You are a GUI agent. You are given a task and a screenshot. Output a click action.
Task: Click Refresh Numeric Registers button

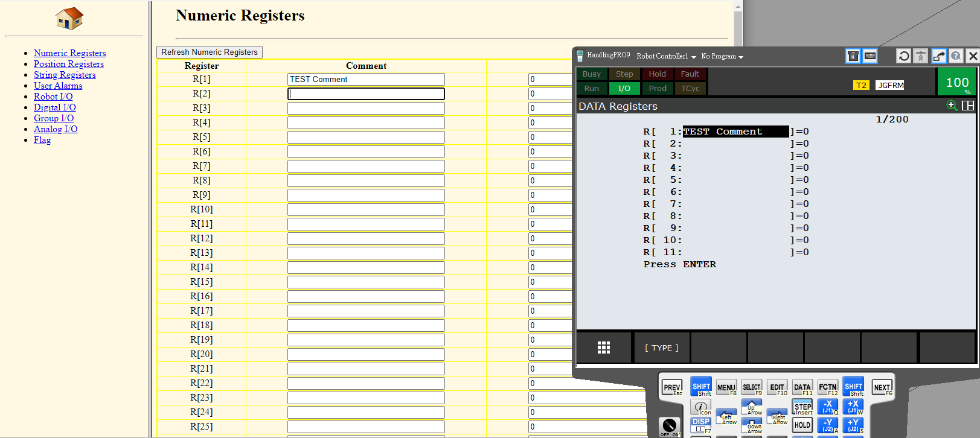click(x=209, y=52)
